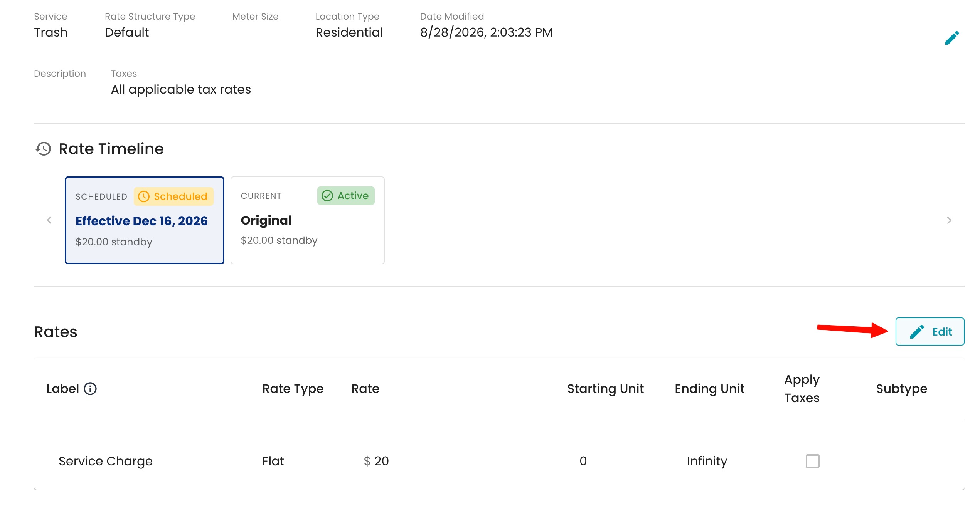Click the $ 20 rate value
The height and width of the screenshot is (517, 980).
(376, 461)
